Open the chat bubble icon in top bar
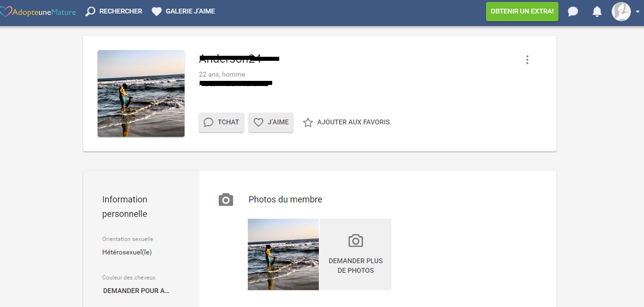644x307 pixels. (x=573, y=11)
